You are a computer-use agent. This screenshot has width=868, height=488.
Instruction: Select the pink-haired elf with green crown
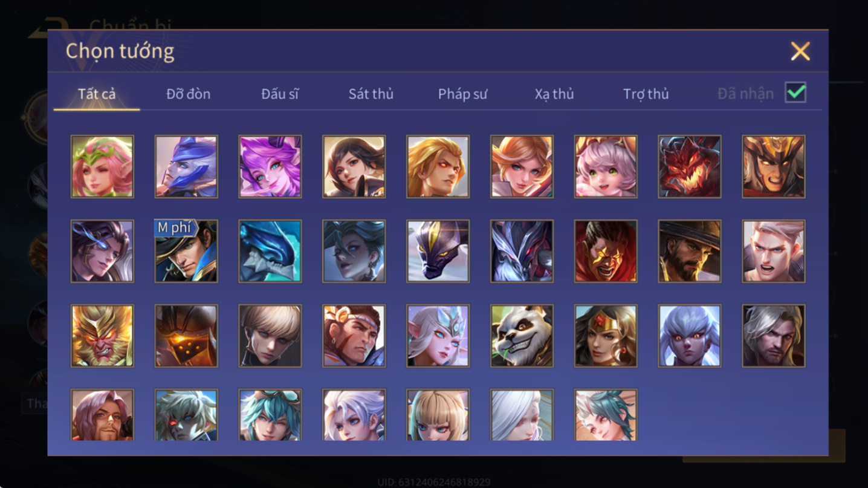pyautogui.click(x=102, y=166)
